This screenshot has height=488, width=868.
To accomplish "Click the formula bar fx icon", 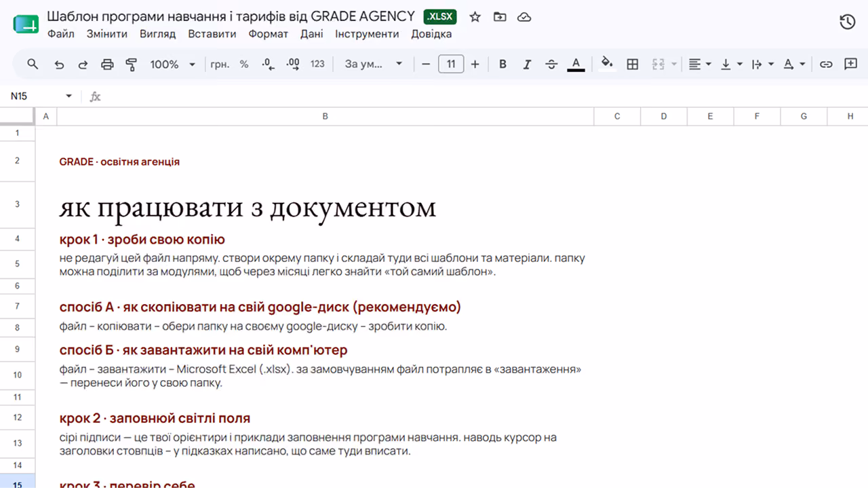I will click(96, 96).
